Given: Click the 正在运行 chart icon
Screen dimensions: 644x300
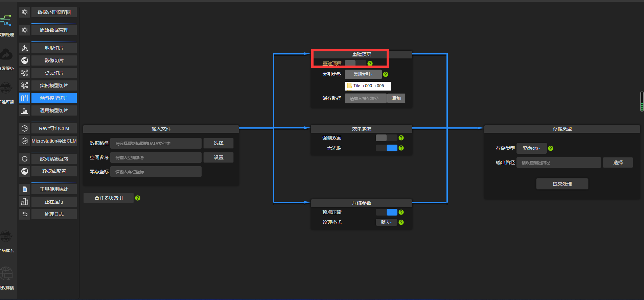Looking at the screenshot, I should (x=25, y=202).
